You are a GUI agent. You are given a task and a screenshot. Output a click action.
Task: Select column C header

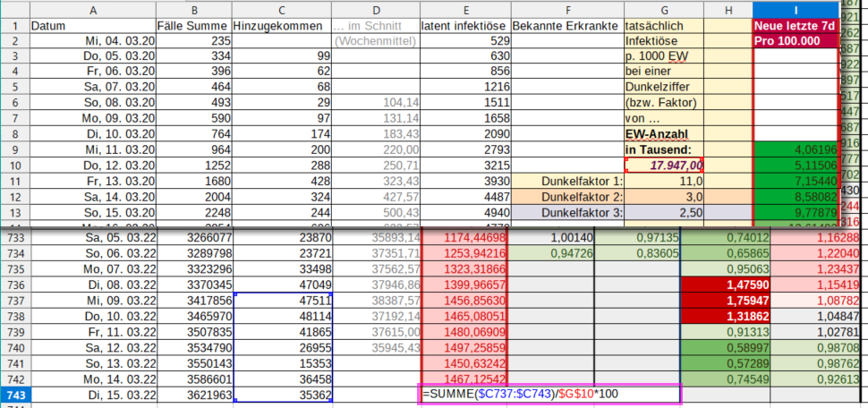282,10
